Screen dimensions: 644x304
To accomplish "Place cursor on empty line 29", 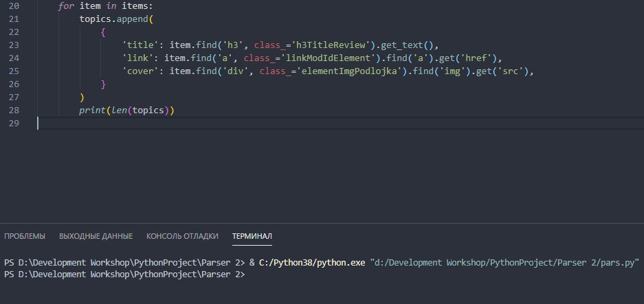I will pos(340,124).
